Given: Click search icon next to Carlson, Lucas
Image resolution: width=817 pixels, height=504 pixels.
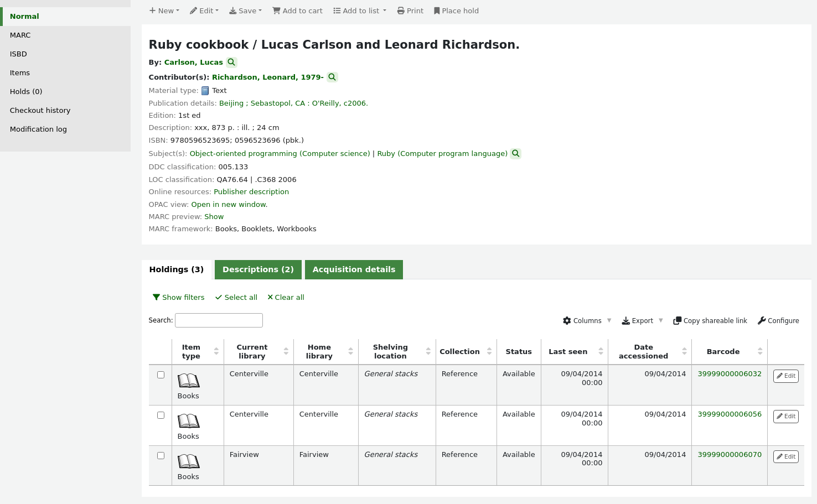Looking at the screenshot, I should coord(231,63).
